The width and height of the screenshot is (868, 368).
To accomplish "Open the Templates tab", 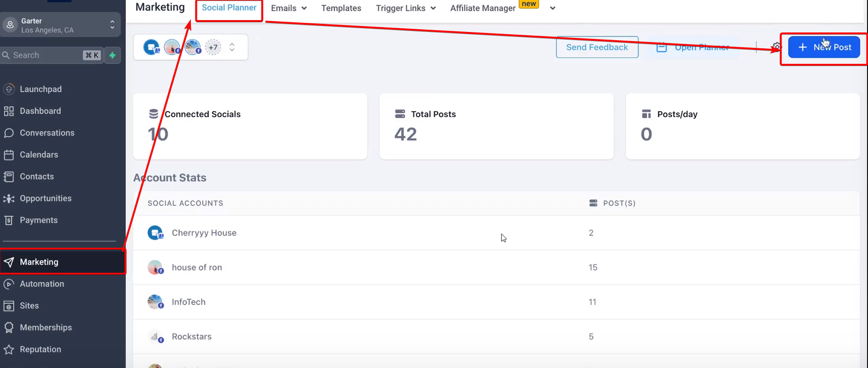I will point(341,8).
